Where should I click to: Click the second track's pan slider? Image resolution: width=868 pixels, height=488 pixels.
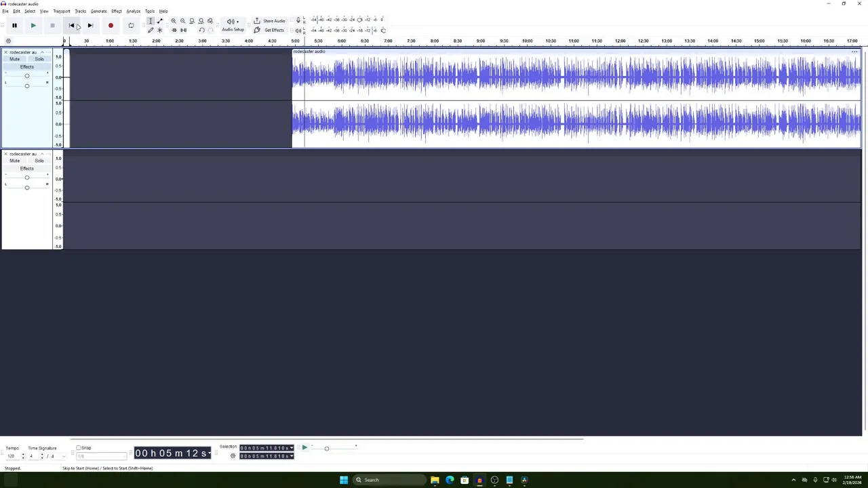(x=27, y=188)
